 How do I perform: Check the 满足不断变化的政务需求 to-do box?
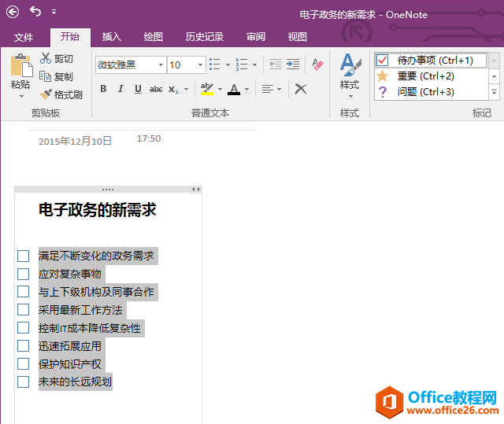pos(23,256)
